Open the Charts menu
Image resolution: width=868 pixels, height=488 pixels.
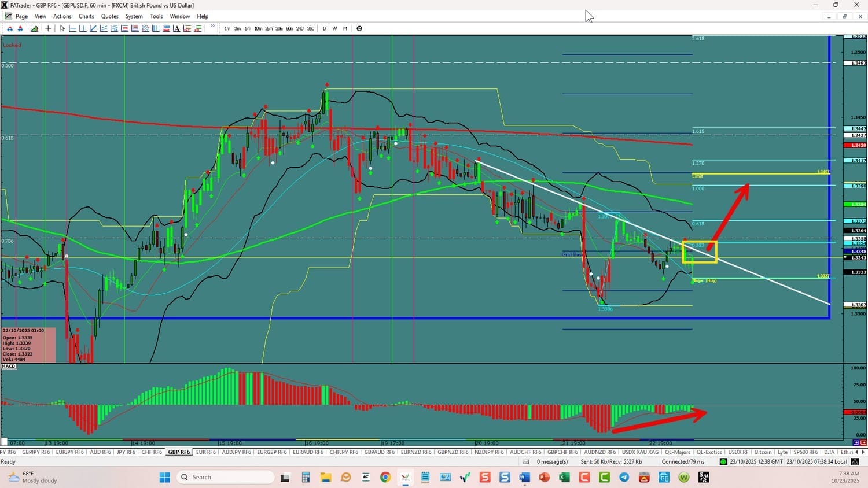click(x=86, y=16)
